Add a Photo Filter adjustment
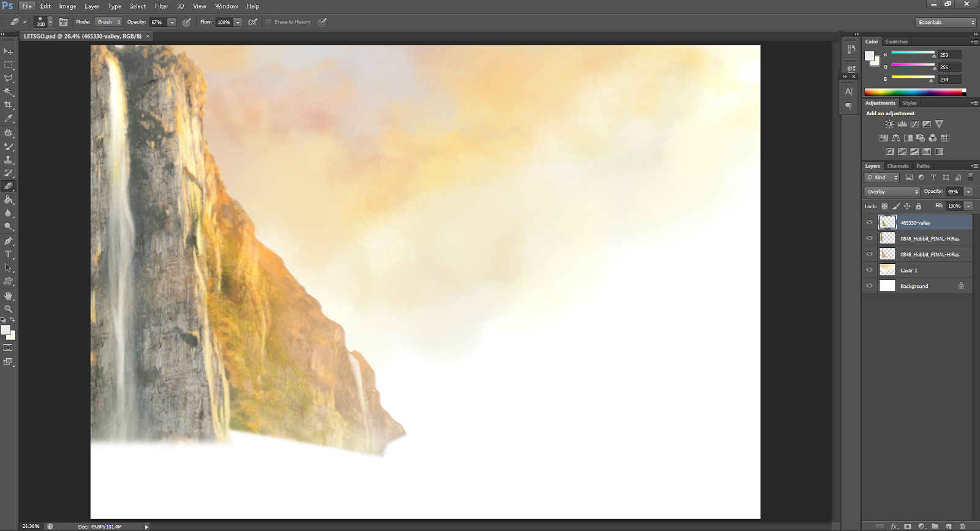The height and width of the screenshot is (531, 980). pos(921,138)
